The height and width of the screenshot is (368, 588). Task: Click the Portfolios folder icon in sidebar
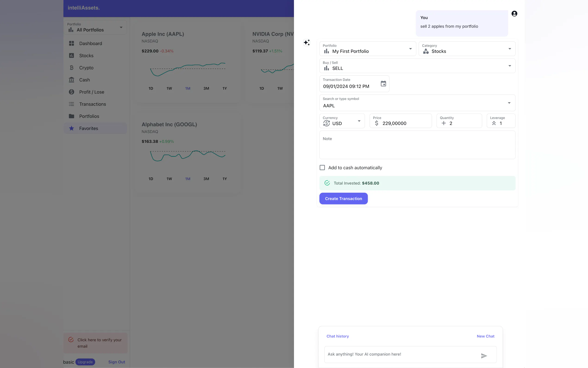[72, 116]
